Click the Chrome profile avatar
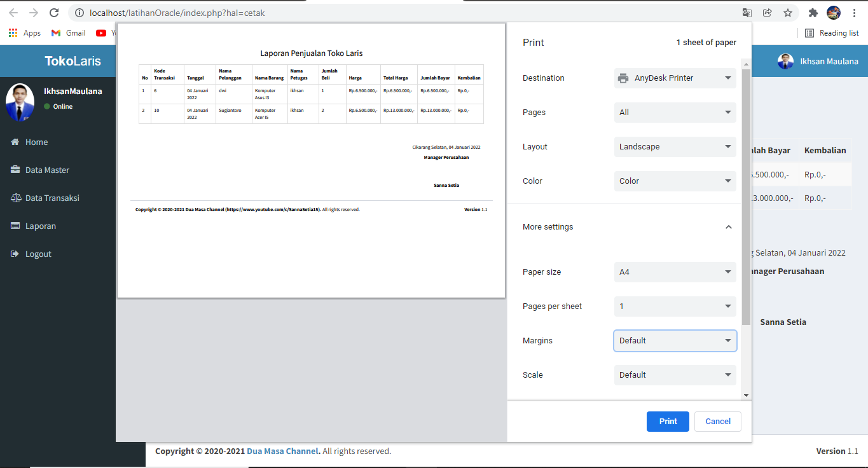 click(833, 12)
